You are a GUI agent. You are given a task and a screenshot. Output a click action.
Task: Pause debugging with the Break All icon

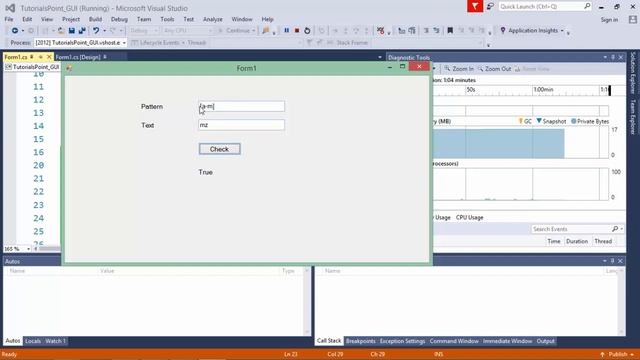287,31
